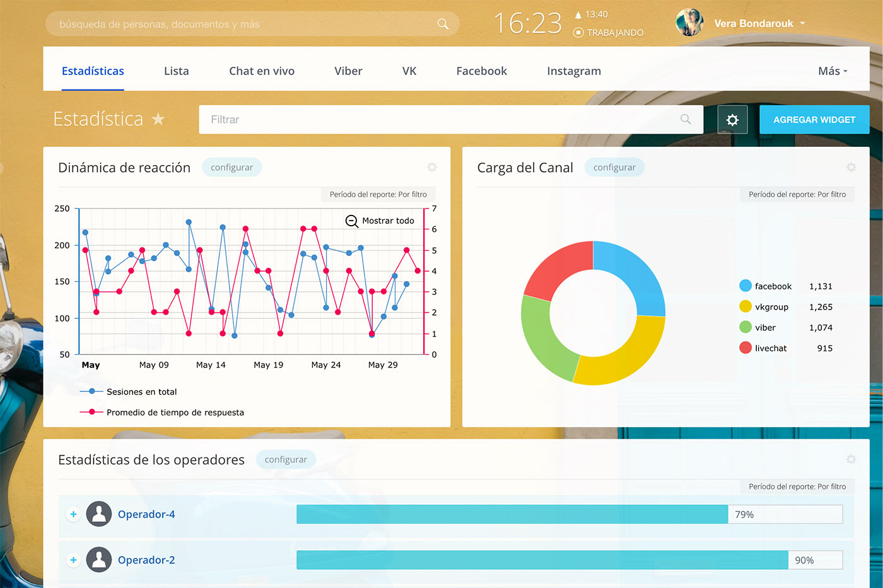Click Operador-4's profile avatar icon
The image size is (883, 588).
(x=99, y=514)
